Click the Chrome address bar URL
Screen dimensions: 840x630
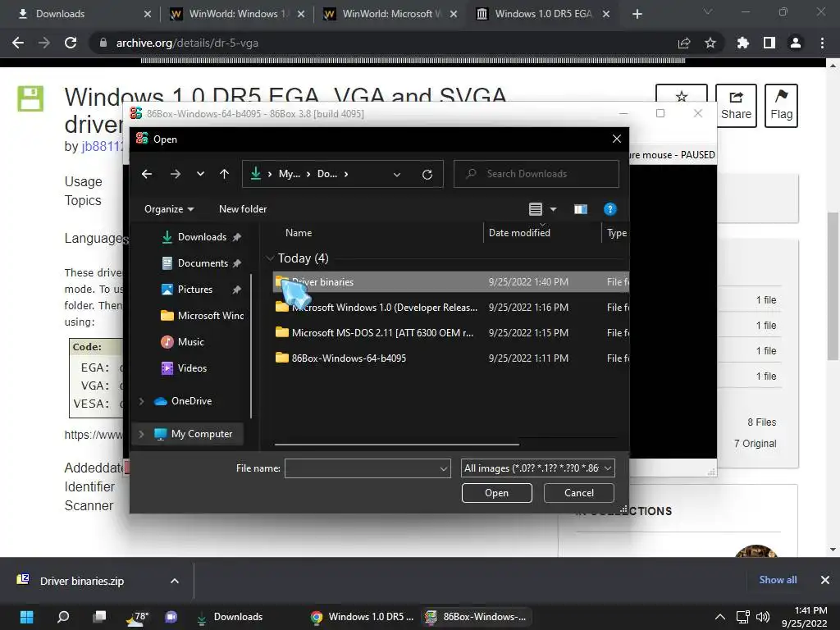pos(187,43)
